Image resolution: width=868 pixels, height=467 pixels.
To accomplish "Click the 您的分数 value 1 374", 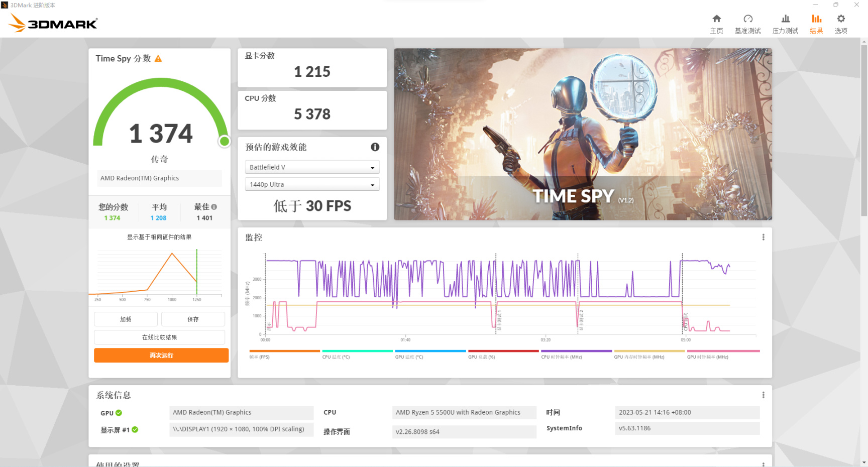I will click(x=112, y=218).
